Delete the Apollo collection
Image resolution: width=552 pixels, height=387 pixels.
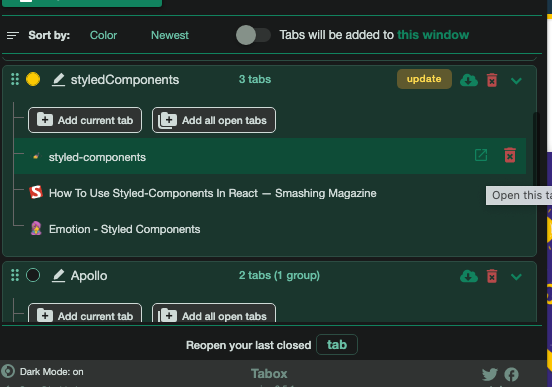click(x=492, y=276)
